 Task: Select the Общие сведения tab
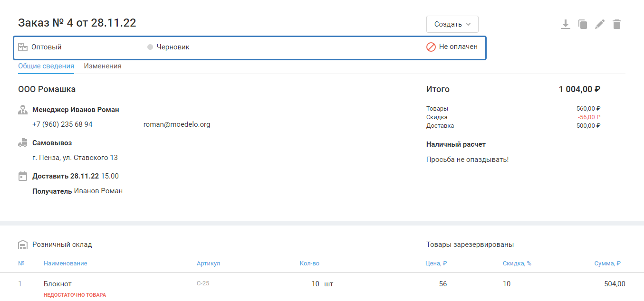tap(46, 66)
